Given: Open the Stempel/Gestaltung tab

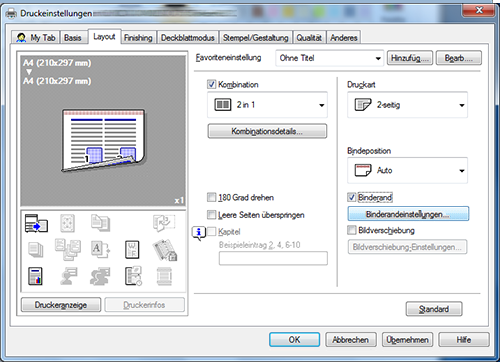Looking at the screenshot, I should [255, 38].
